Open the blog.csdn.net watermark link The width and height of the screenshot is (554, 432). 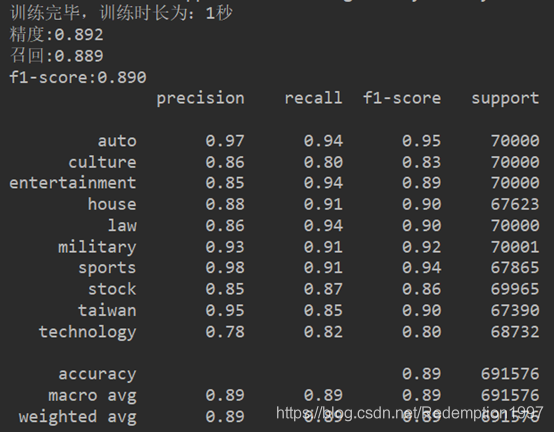(409, 413)
